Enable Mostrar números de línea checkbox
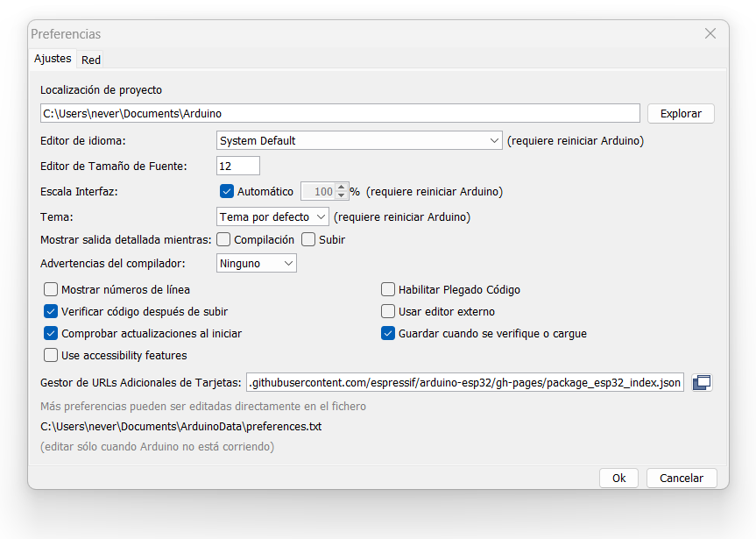The image size is (756, 539). (51, 289)
